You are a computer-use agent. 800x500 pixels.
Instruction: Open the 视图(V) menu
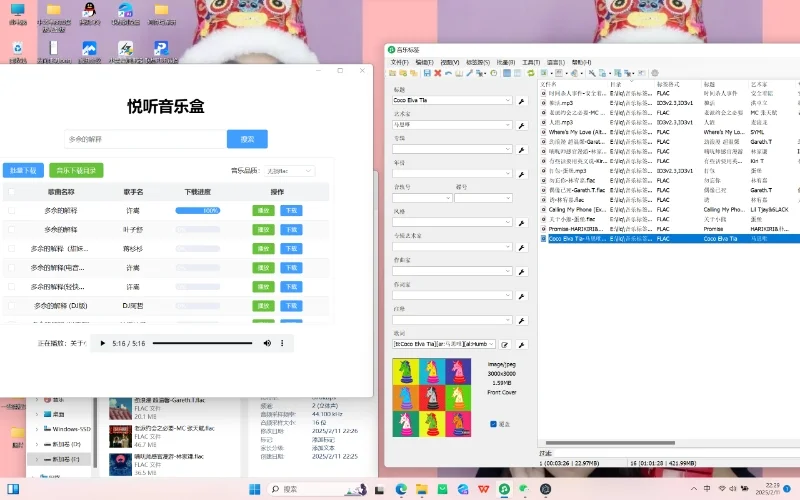(x=449, y=62)
